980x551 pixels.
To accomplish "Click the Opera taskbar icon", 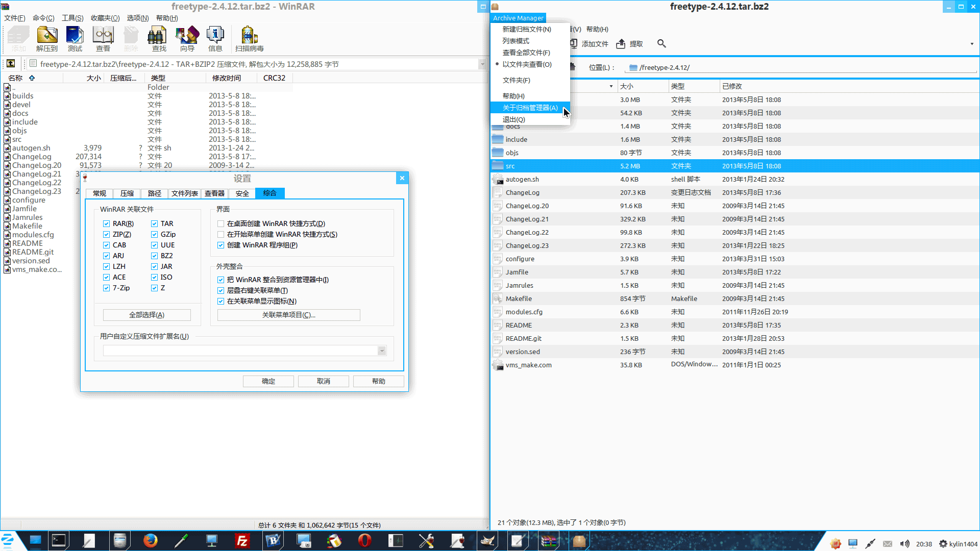I will [365, 541].
